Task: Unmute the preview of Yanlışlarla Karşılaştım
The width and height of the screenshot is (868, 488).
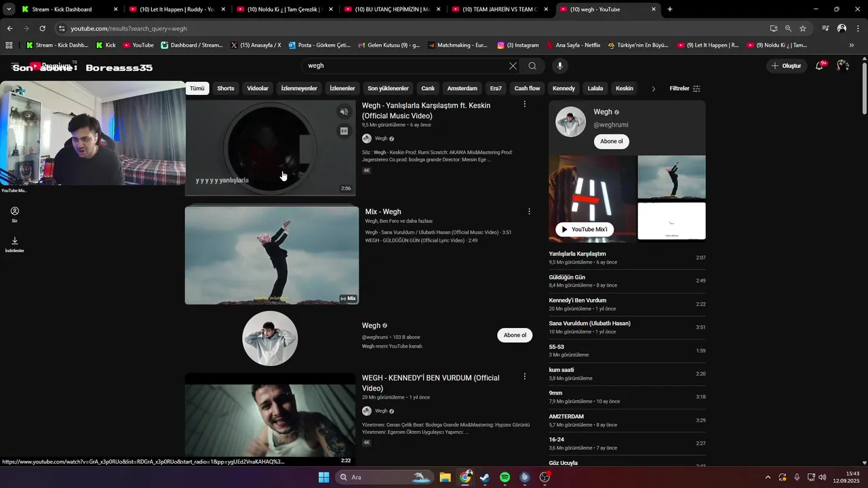Action: pyautogui.click(x=344, y=112)
